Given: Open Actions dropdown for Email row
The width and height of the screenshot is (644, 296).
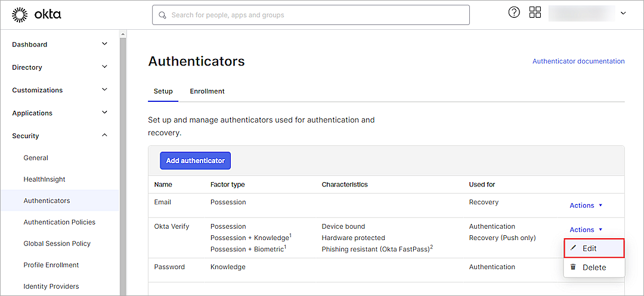Looking at the screenshot, I should (586, 205).
